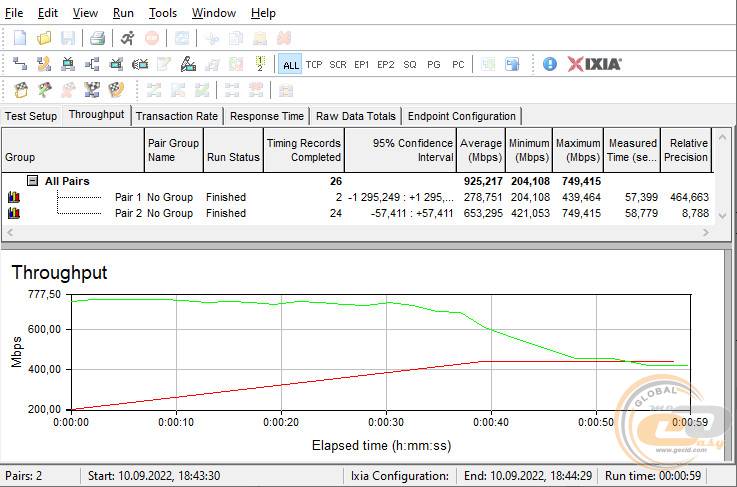Toggle the SQ view filter

(x=410, y=64)
